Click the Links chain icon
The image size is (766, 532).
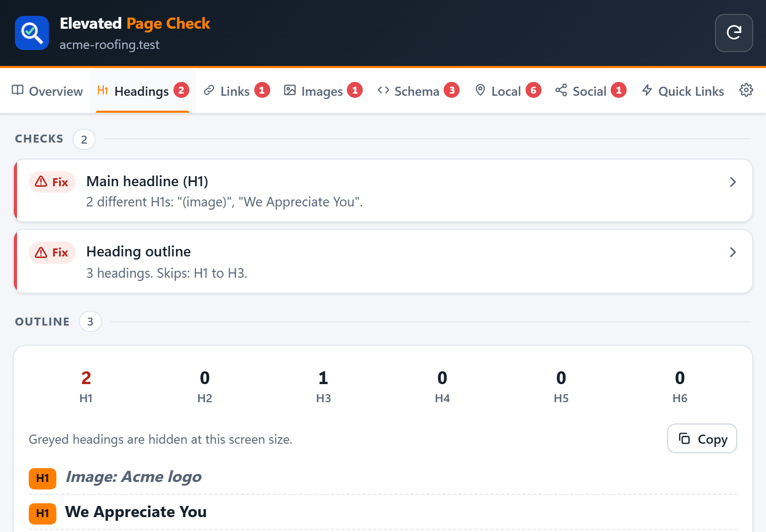pyautogui.click(x=209, y=90)
